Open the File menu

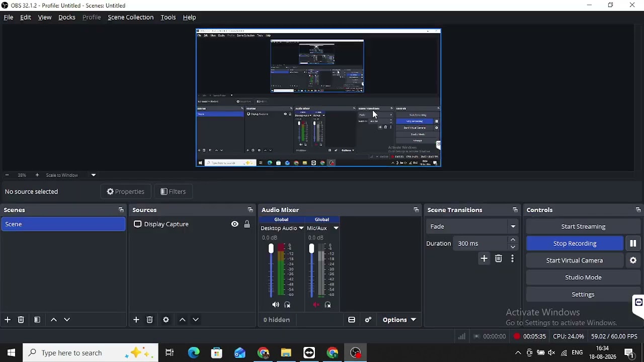click(9, 17)
